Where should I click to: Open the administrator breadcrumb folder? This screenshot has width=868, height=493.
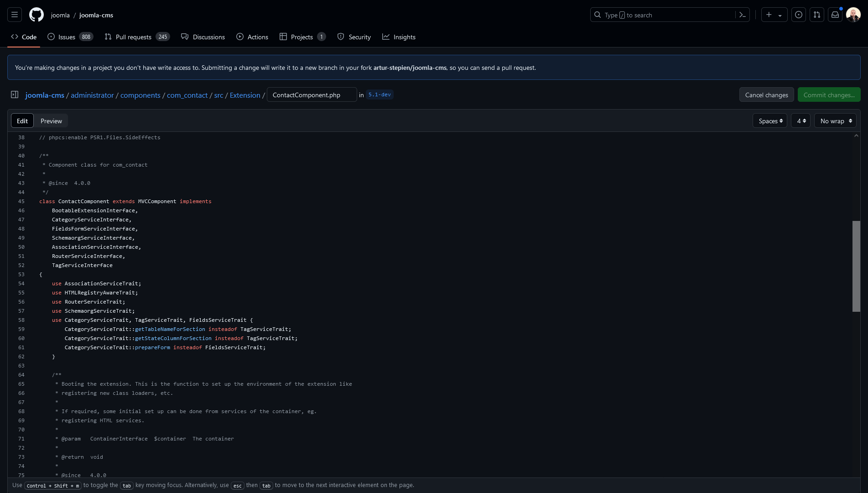(x=92, y=95)
